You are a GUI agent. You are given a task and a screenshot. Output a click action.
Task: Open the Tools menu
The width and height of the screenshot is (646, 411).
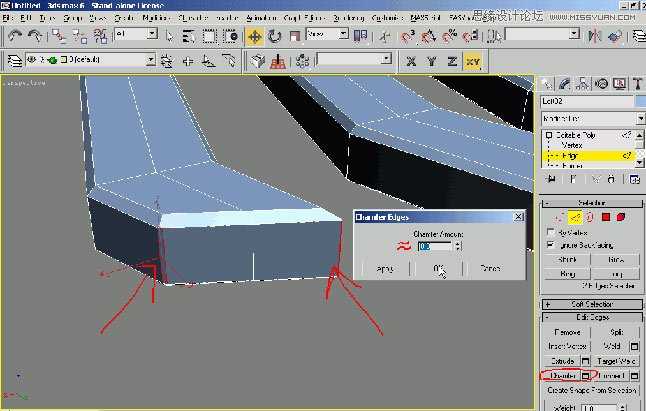(x=47, y=18)
